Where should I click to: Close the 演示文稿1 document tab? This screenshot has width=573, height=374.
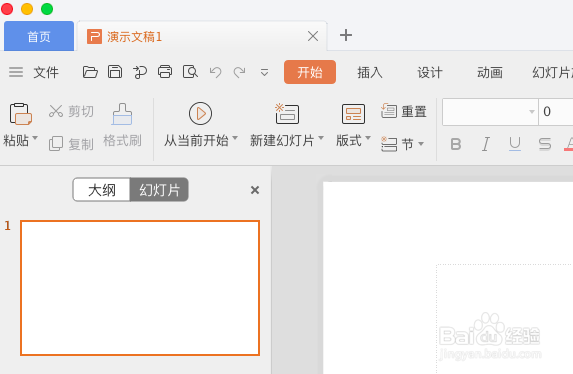(x=313, y=36)
